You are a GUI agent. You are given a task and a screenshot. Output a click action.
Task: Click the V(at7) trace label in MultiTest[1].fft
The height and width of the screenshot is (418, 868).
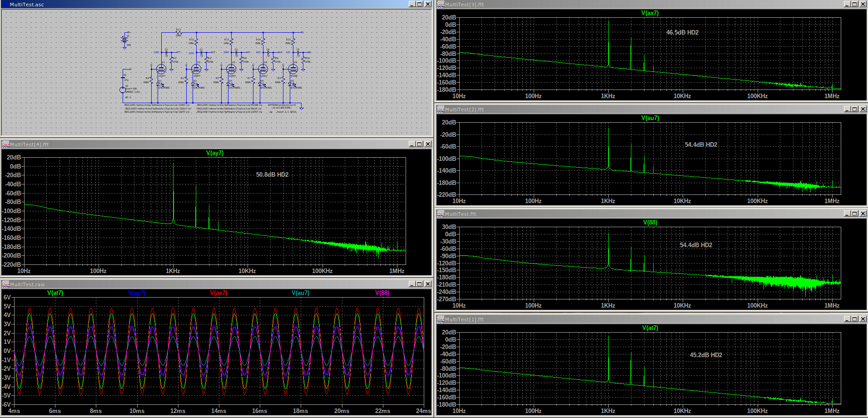click(x=650, y=328)
